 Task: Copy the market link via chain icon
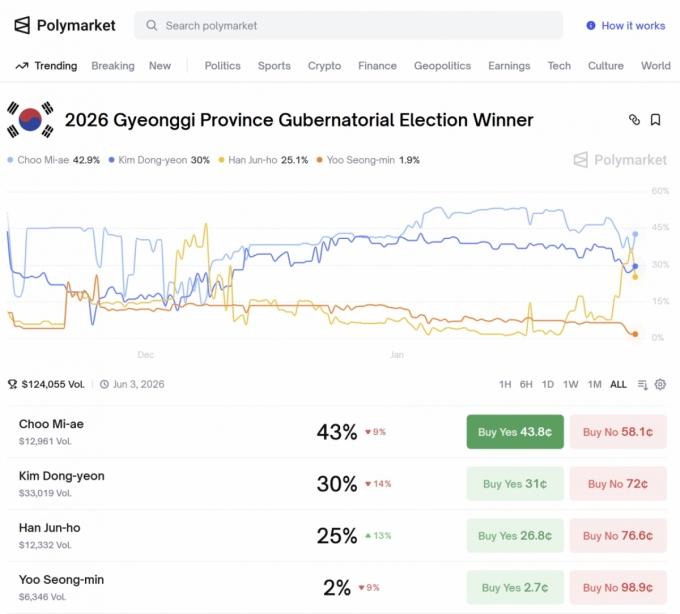pyautogui.click(x=634, y=120)
